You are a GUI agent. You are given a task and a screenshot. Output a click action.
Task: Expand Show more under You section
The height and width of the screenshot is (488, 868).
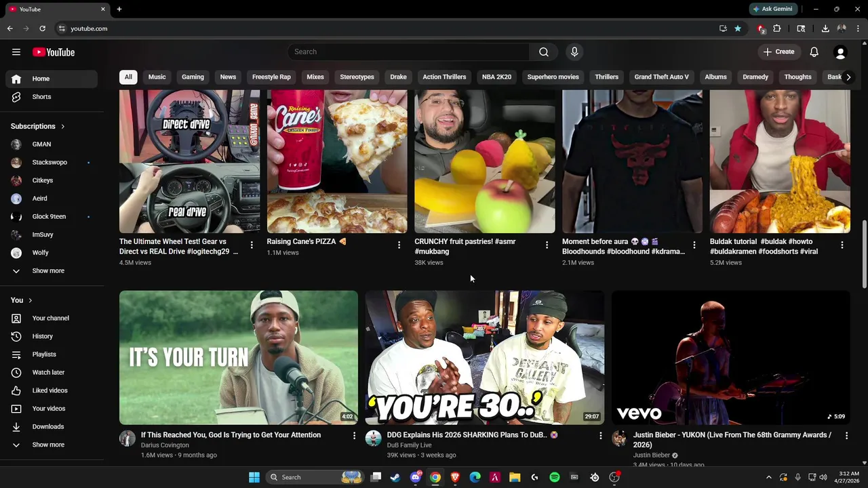(52, 445)
